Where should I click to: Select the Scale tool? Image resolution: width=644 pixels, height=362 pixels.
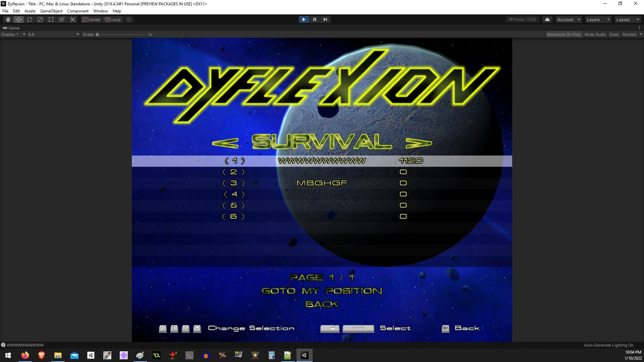click(x=40, y=19)
